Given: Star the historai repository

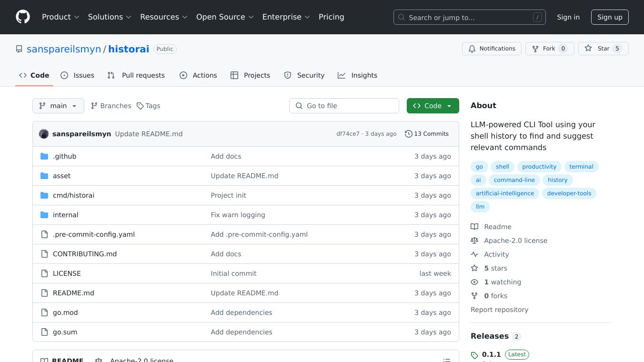Looking at the screenshot, I should click(603, 49).
